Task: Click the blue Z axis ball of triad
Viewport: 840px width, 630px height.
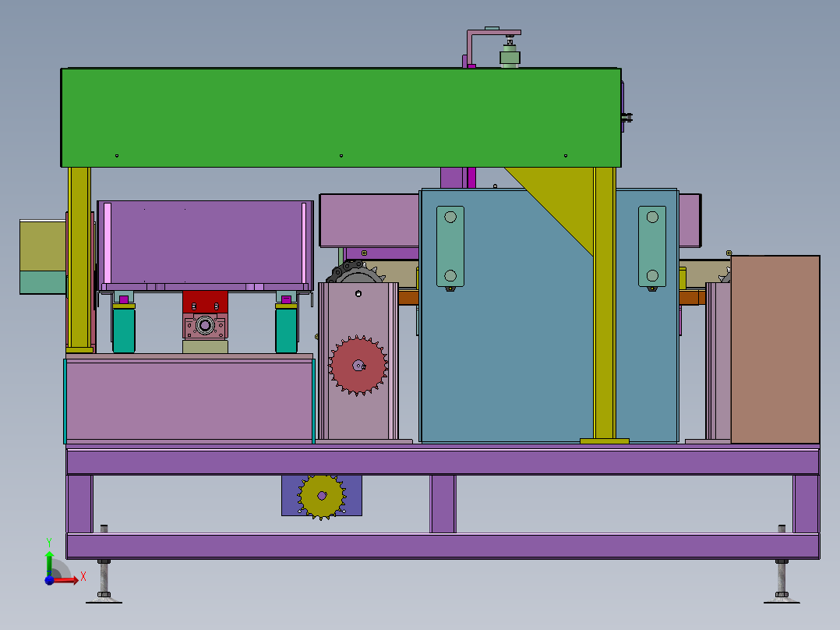Action: click(x=49, y=580)
